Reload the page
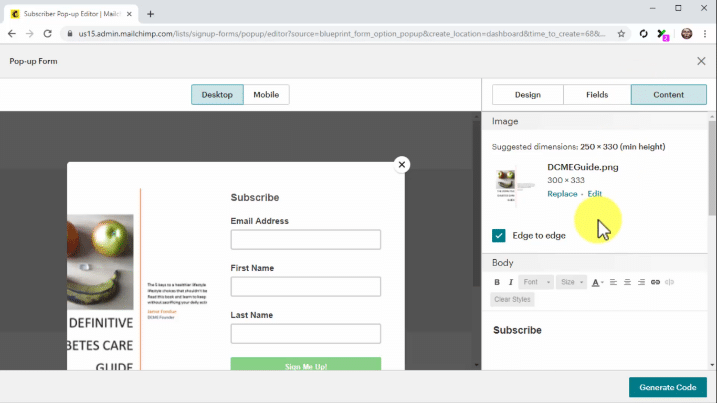The image size is (717, 403). tap(48, 33)
